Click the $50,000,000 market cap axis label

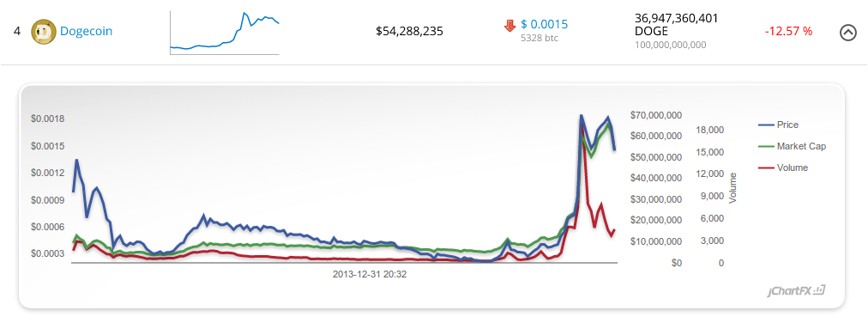pos(656,157)
